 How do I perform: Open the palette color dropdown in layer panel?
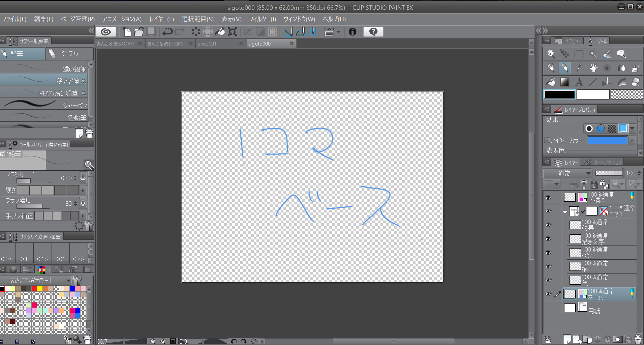coord(552,184)
